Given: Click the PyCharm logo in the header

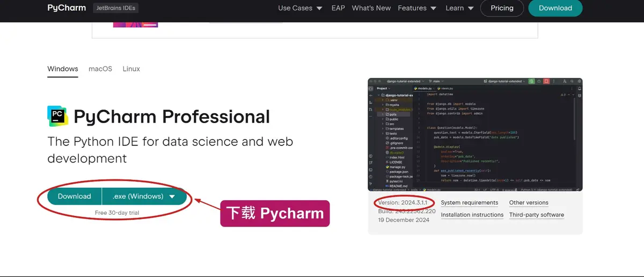Looking at the screenshot, I should 66,8.
